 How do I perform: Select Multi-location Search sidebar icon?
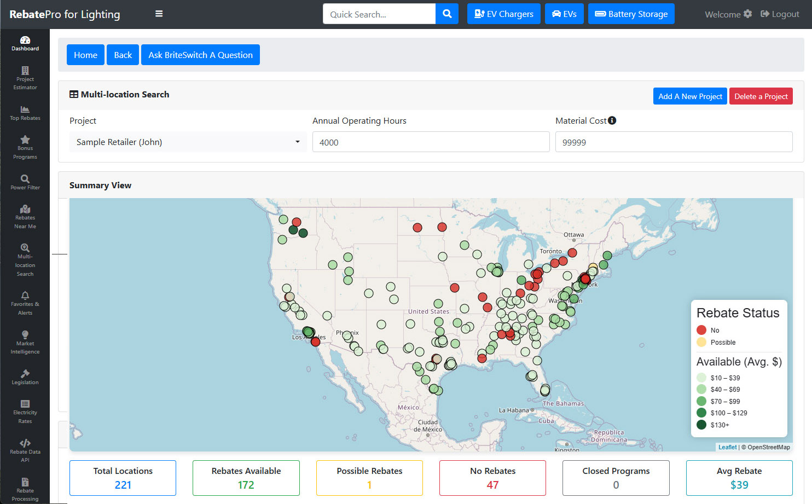point(25,260)
